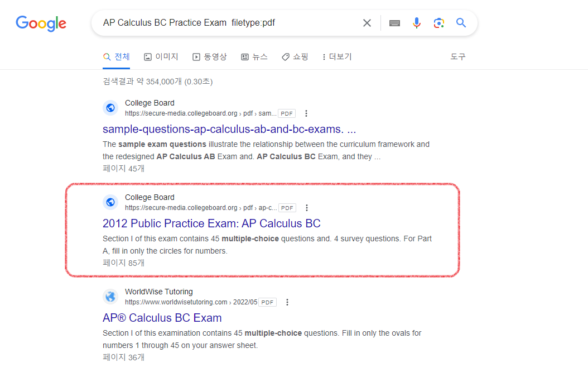
Task: Switch to the 동영상 tab
Action: click(210, 56)
